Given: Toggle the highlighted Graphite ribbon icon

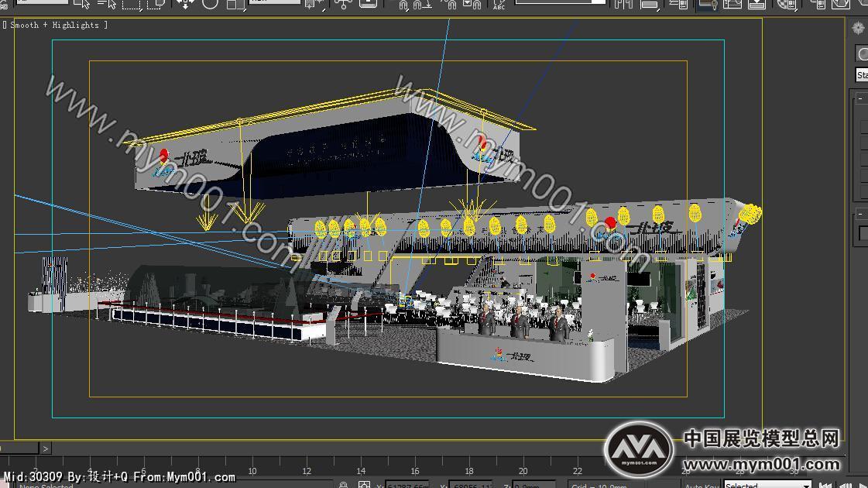Looking at the screenshot, I should [708, 5].
